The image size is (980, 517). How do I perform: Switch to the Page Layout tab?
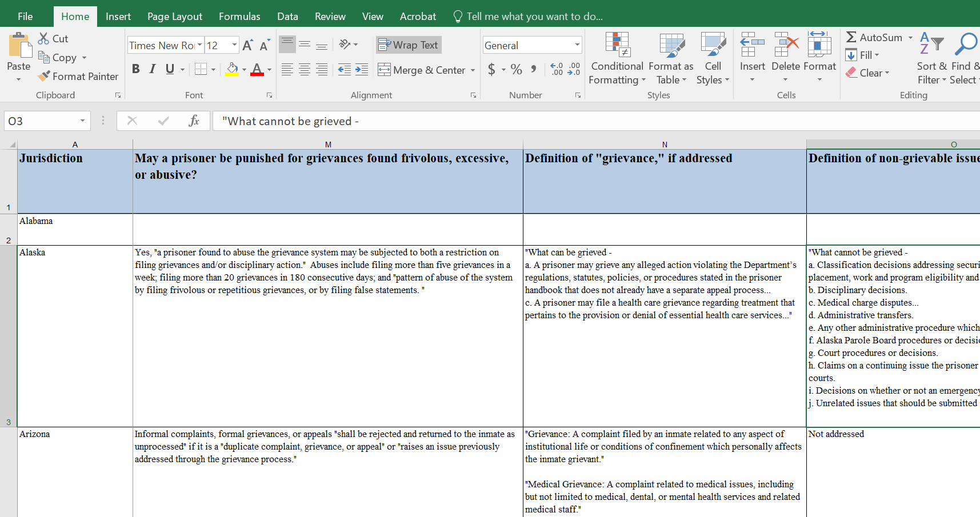175,17
